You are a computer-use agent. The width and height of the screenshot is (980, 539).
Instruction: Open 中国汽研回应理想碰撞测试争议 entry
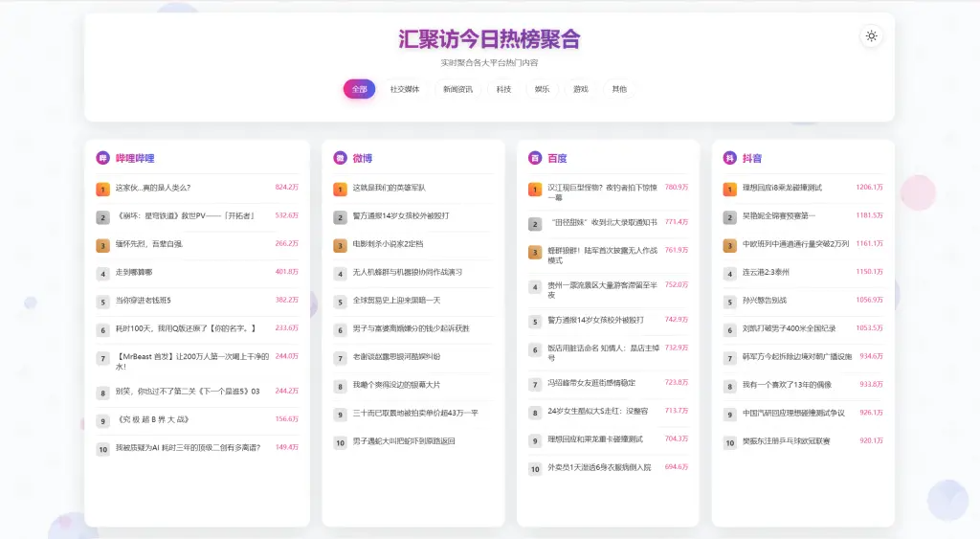click(x=793, y=413)
